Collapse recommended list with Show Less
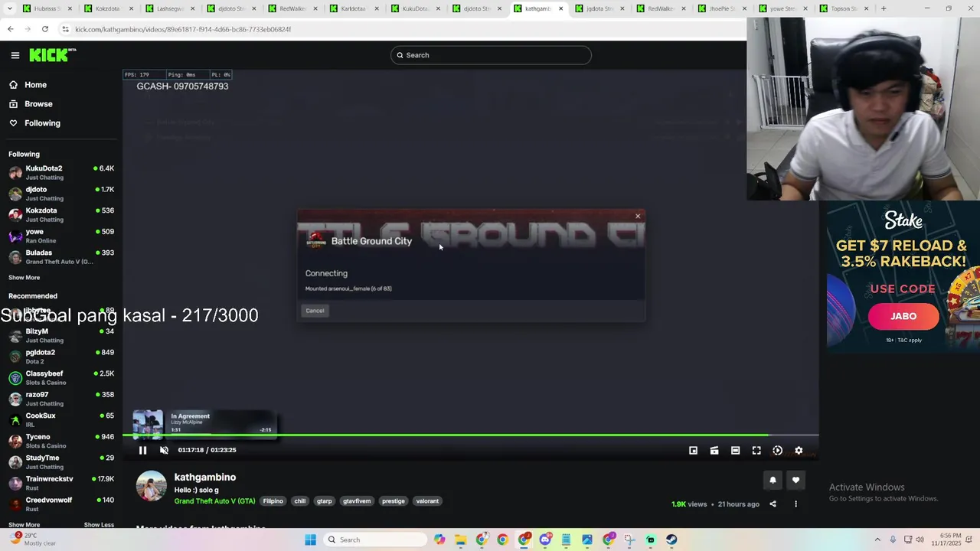This screenshot has height=551, width=980. (99, 525)
